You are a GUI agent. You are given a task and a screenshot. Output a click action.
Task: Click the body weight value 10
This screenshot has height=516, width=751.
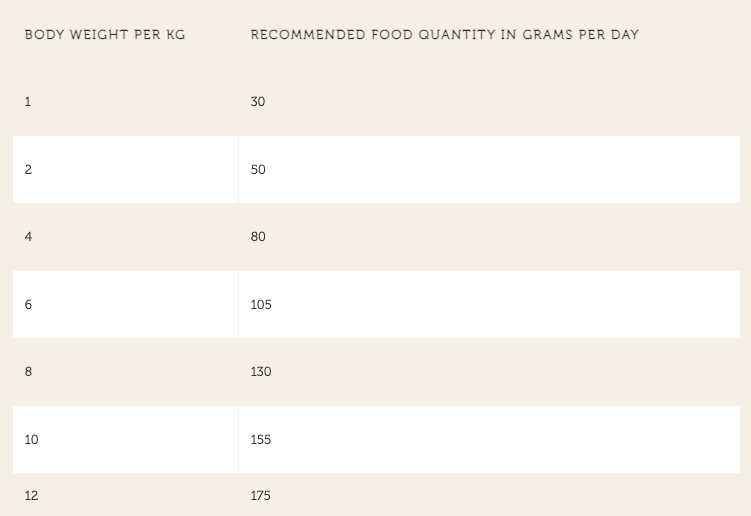point(31,440)
